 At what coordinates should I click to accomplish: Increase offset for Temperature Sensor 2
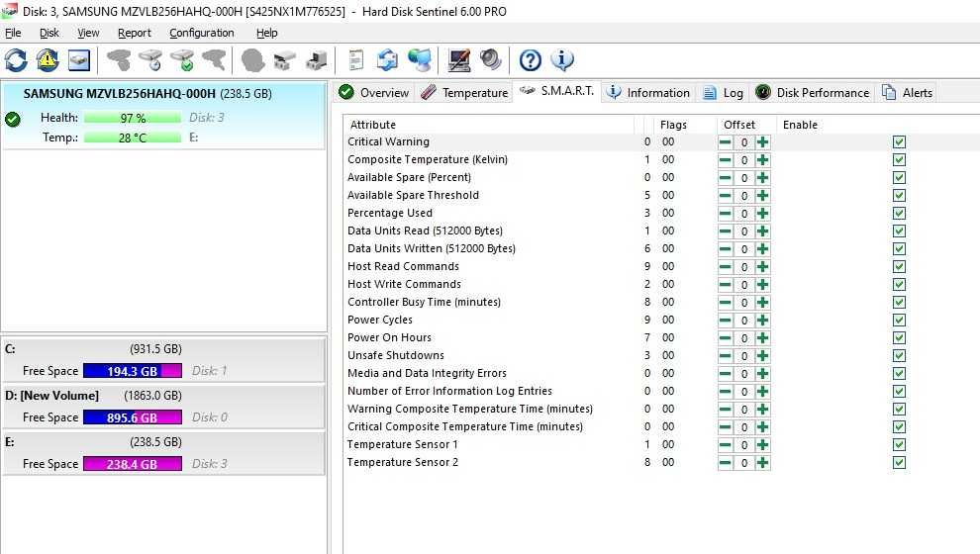click(x=762, y=463)
